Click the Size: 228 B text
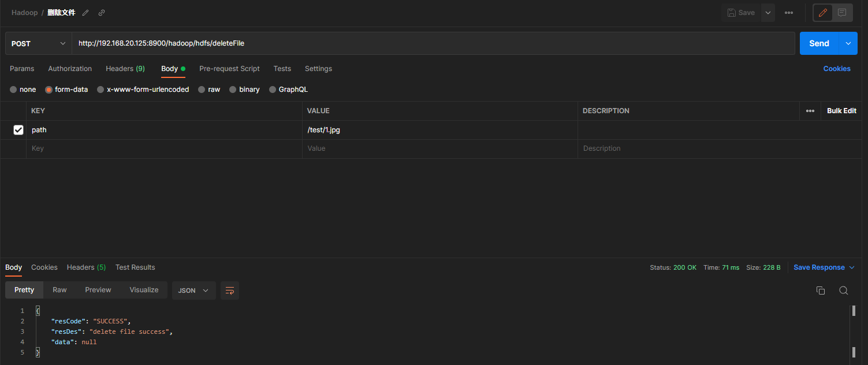The image size is (868, 365). pyautogui.click(x=763, y=267)
